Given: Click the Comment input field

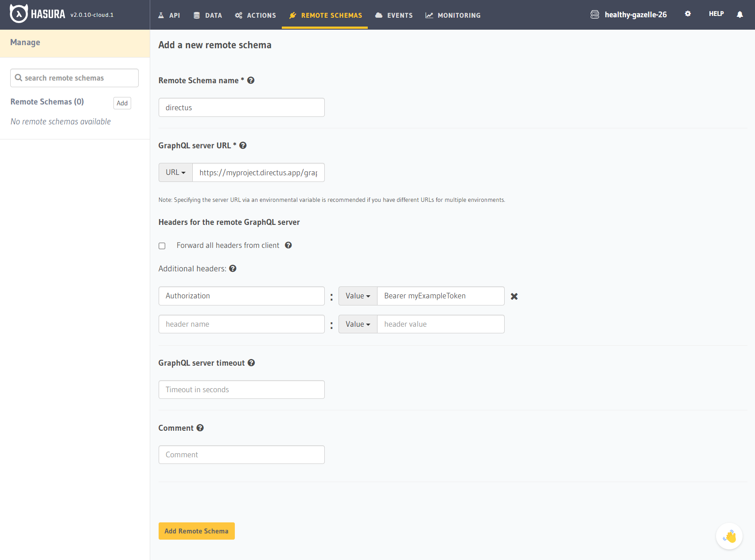Looking at the screenshot, I should click(241, 455).
